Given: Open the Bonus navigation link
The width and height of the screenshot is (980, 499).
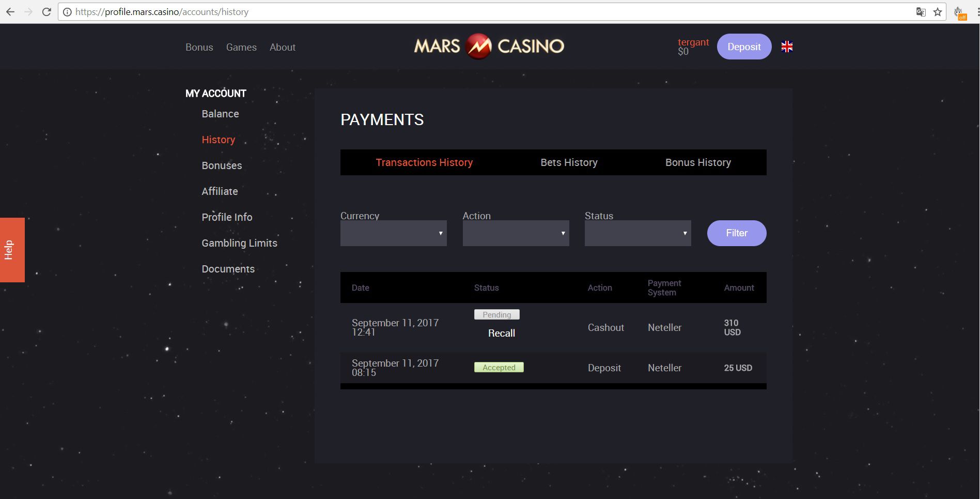Looking at the screenshot, I should 199,47.
